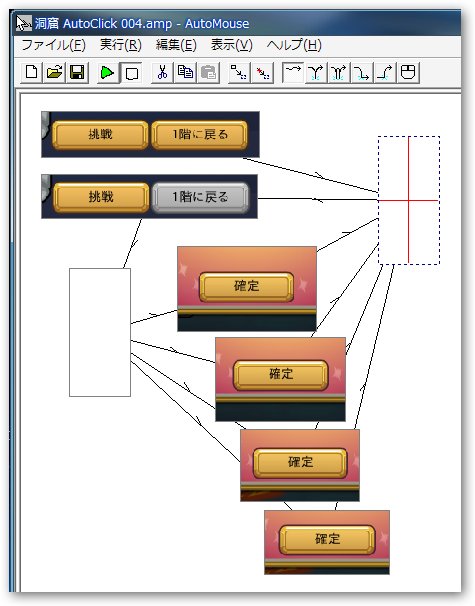Choose the Y-shaped merge arrow tool

pyautogui.click(x=316, y=72)
